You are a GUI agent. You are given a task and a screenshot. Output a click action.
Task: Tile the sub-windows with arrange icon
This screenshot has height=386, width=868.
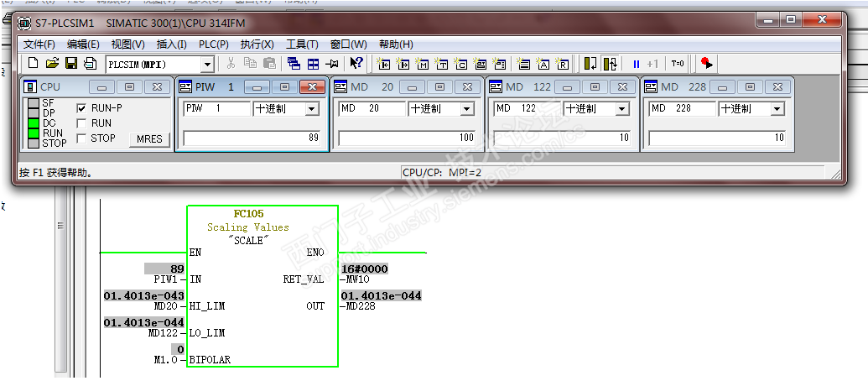coord(314,64)
